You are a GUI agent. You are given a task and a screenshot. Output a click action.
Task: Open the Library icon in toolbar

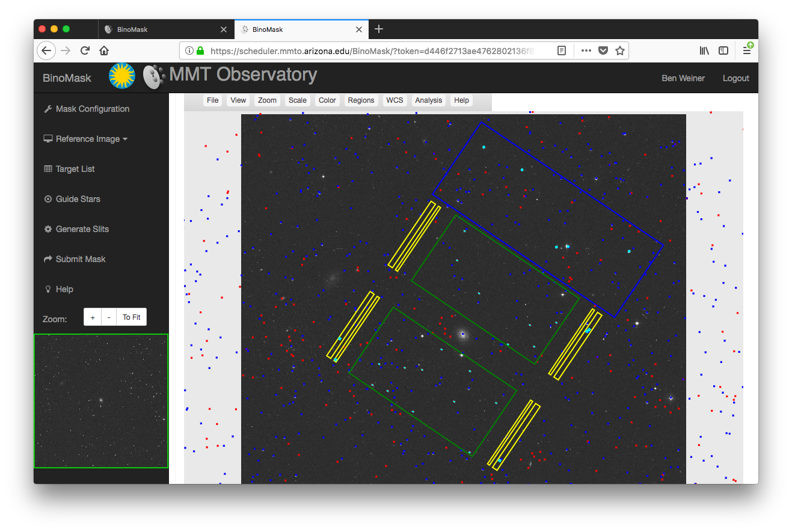704,50
